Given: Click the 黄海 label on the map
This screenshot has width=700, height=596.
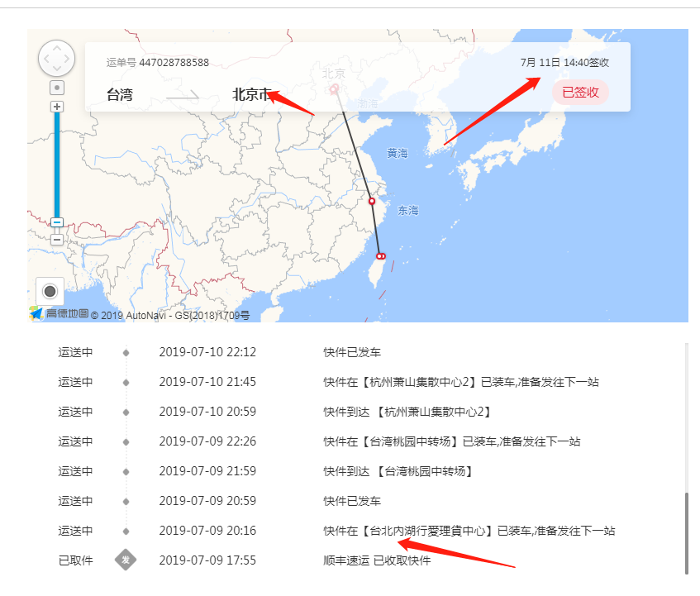Looking at the screenshot, I should pyautogui.click(x=398, y=154).
